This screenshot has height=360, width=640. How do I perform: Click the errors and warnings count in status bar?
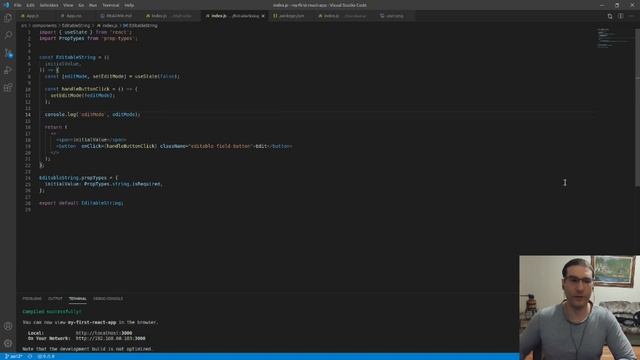[46, 356]
